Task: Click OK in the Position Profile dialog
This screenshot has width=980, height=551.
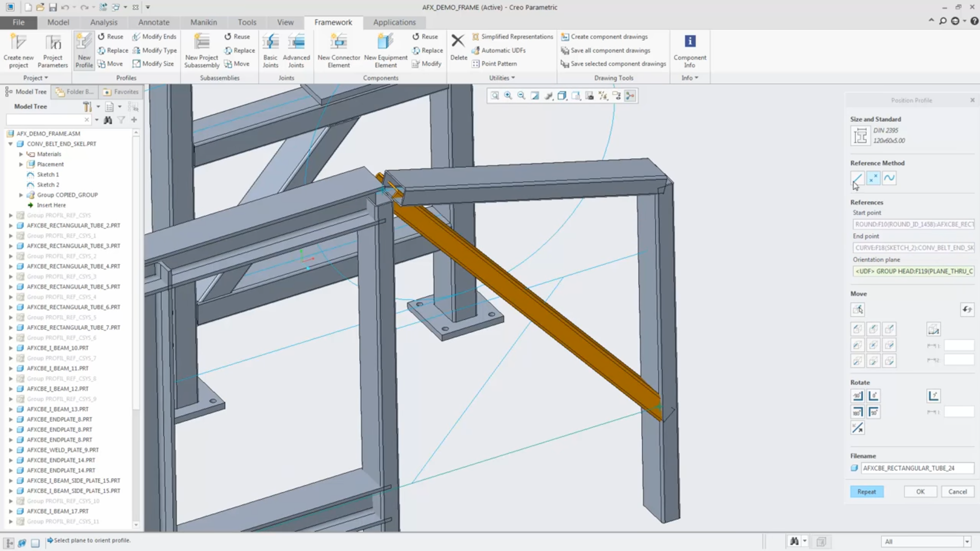Action: (x=920, y=492)
